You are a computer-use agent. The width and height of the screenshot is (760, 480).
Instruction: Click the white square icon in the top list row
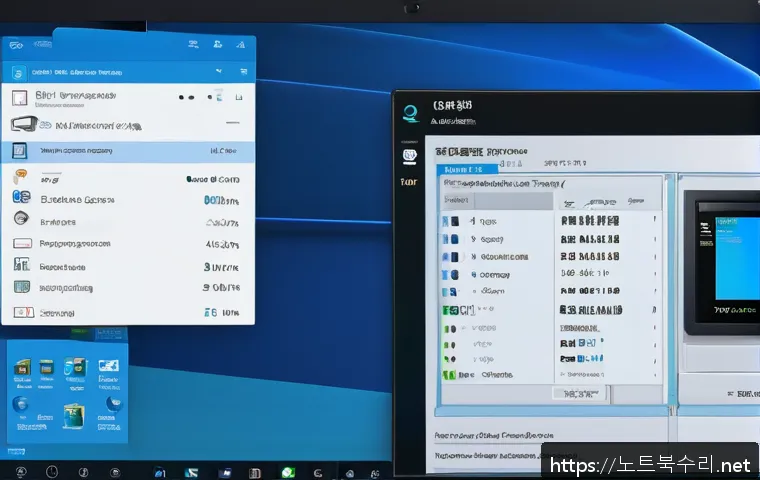[19, 98]
